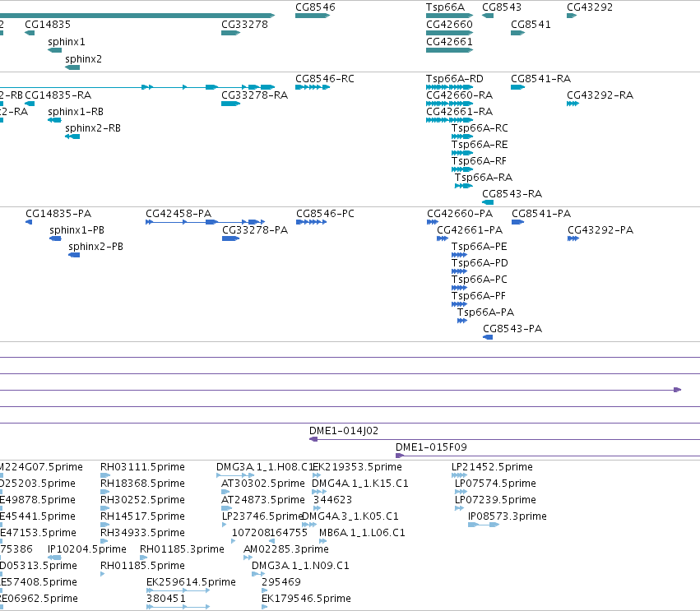Click the sphinx1-PB protein label
The width and height of the screenshot is (700, 611).
[76, 230]
